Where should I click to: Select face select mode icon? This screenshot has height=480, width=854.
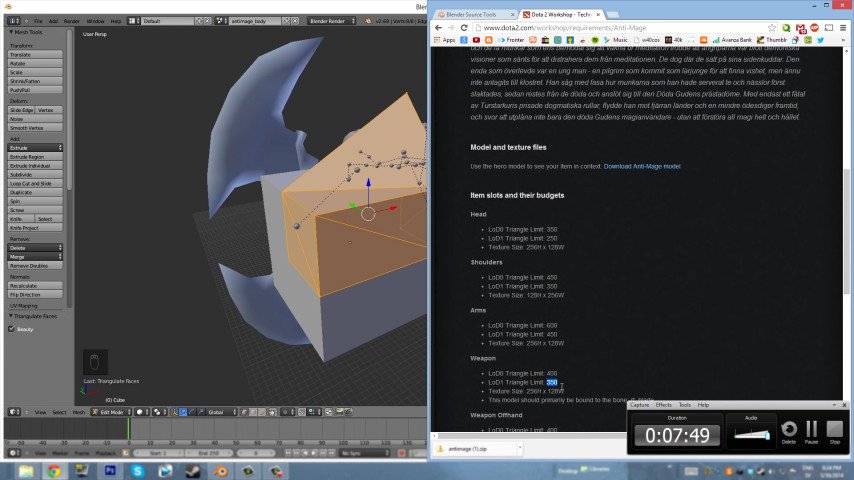tap(262, 412)
